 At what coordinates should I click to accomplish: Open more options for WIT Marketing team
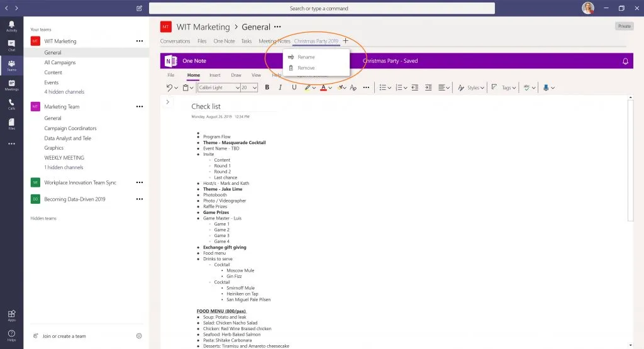click(140, 41)
